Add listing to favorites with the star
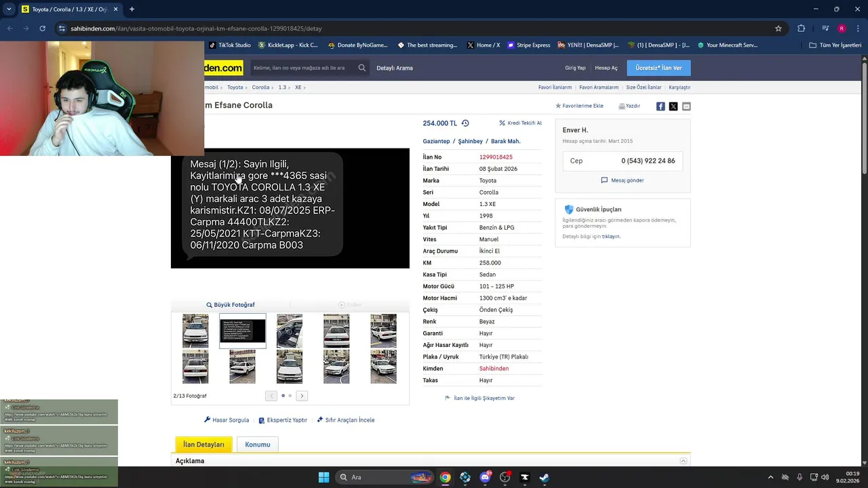Image resolution: width=868 pixels, height=488 pixels. (558, 106)
